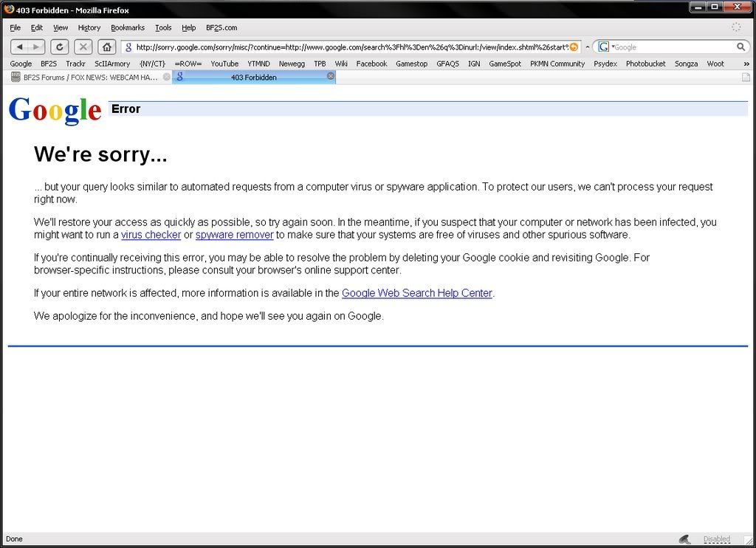Show more bookmarks with the overflow chevron
756x548 pixels.
pyautogui.click(x=746, y=64)
